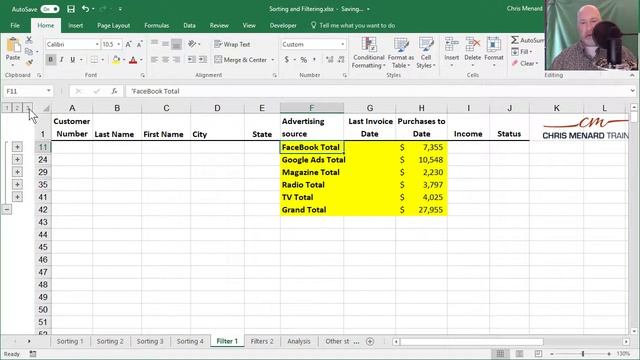
Task: Toggle Bold formatting
Action: pyautogui.click(x=51, y=60)
